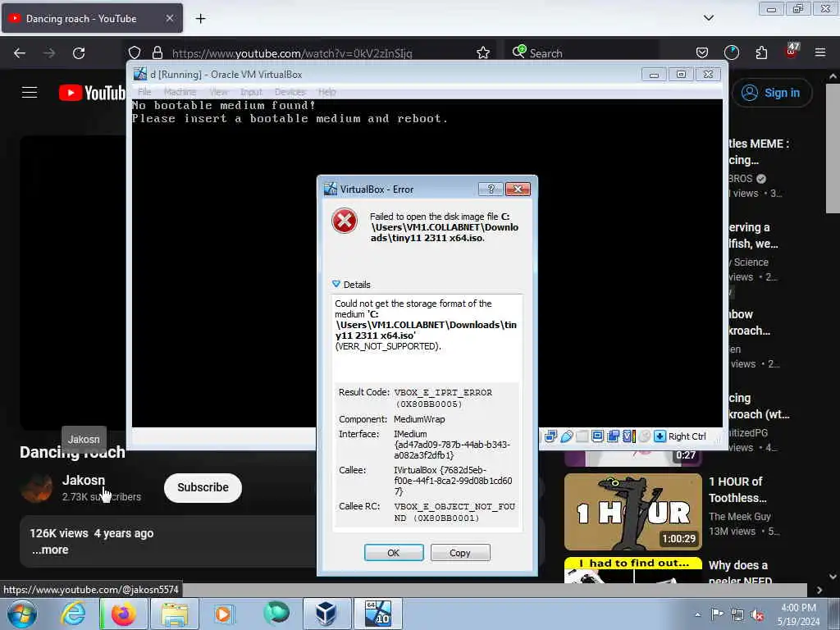
Task: Click the recording status icon in VirtualBox
Action: (613, 436)
